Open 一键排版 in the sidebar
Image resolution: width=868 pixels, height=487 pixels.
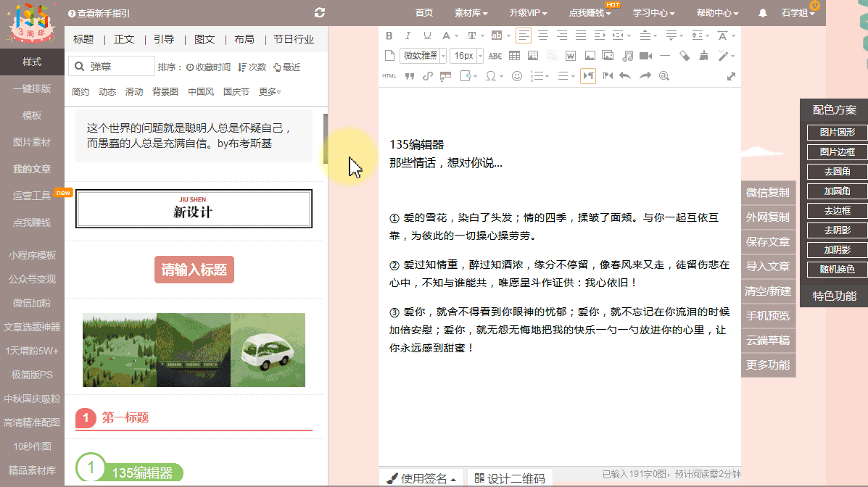point(32,88)
